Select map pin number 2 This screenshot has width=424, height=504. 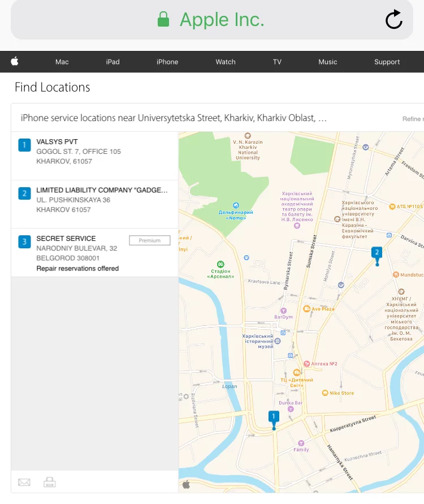pyautogui.click(x=377, y=253)
